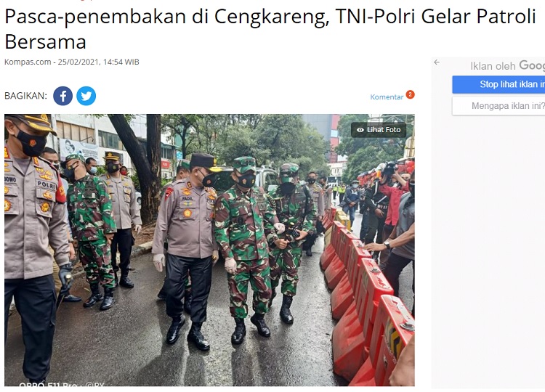Click the Stop lihat iklan ini button
This screenshot has height=392, width=545.
498,84
